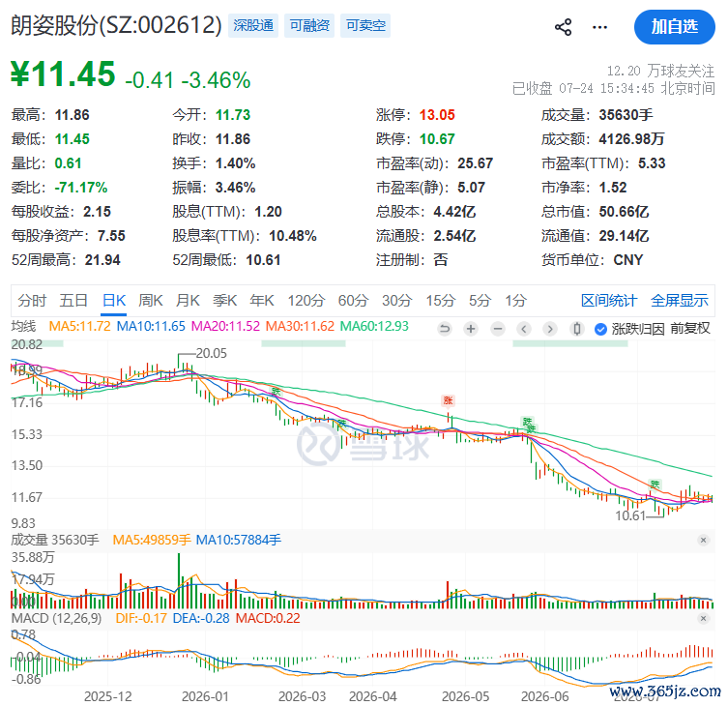Select the 日K tab
Viewport: 728px width, 706px height.
[x=114, y=301]
